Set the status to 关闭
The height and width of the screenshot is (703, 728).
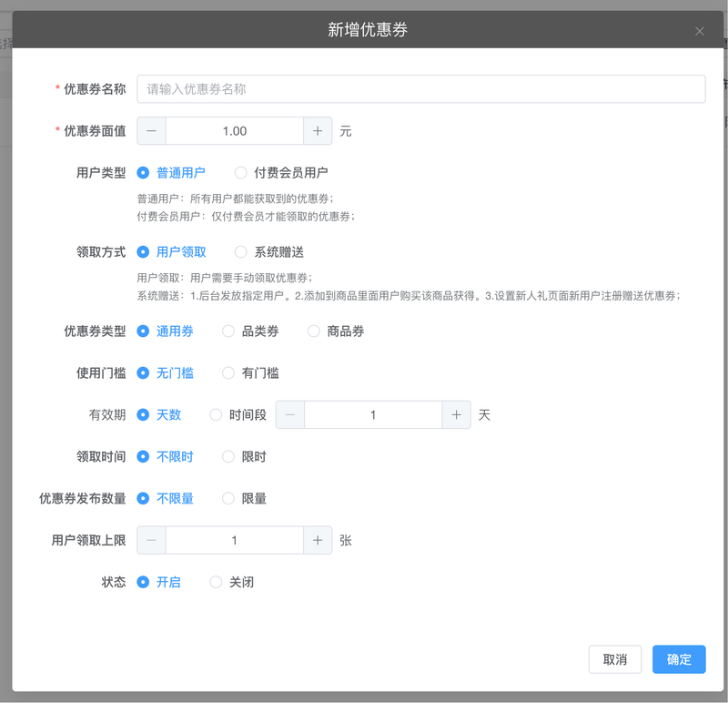click(232, 582)
